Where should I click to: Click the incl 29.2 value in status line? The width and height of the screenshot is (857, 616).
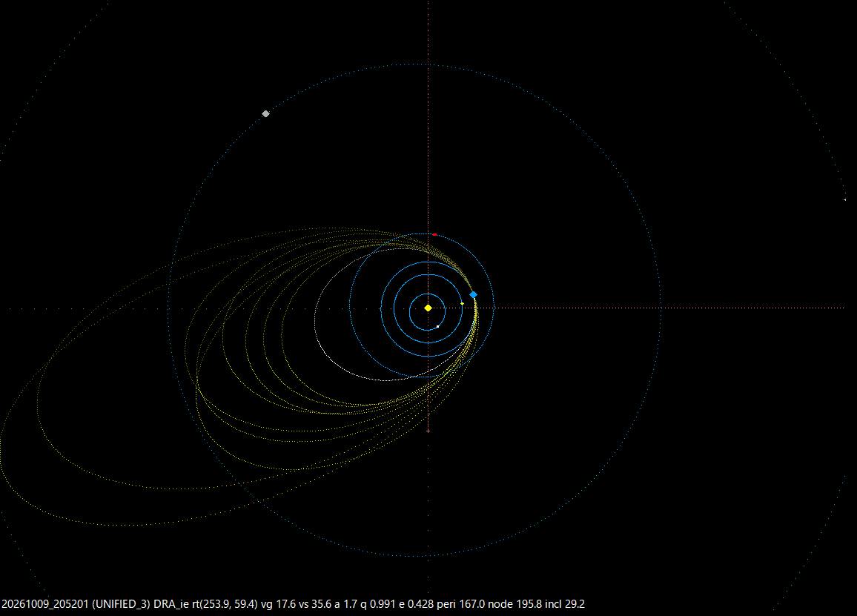pyautogui.click(x=565, y=604)
